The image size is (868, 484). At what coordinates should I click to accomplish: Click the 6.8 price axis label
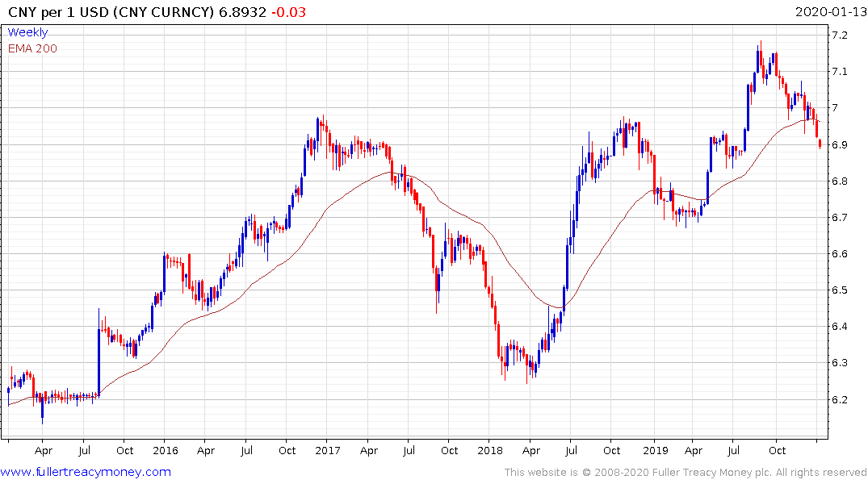pyautogui.click(x=839, y=181)
